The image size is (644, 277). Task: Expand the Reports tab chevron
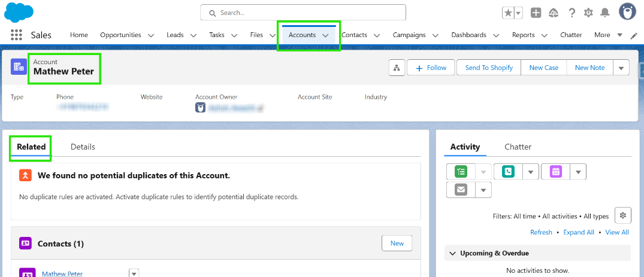(x=545, y=35)
